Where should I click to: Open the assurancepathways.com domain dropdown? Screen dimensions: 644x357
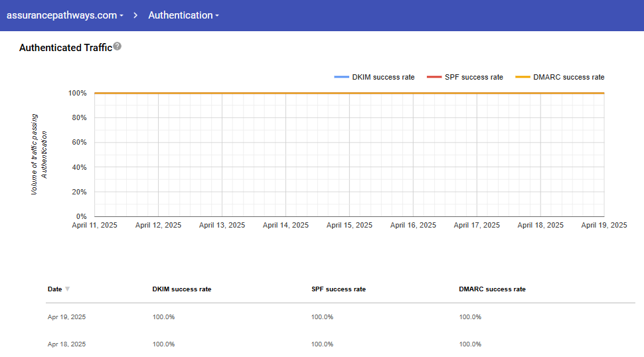(x=64, y=15)
